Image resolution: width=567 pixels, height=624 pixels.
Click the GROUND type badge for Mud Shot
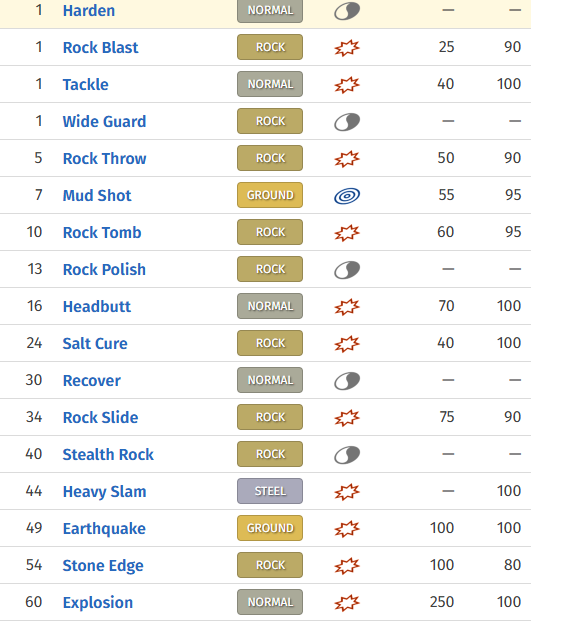click(270, 195)
